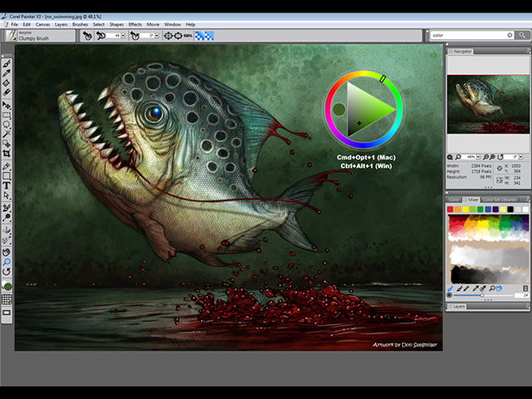Open the Window menu

(x=172, y=24)
